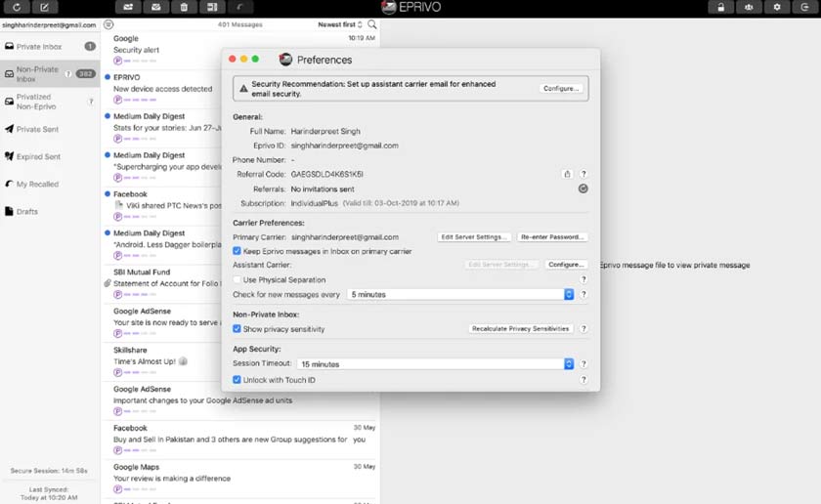821x504 pixels.
Task: Click the share referral code icon
Action: 567,174
